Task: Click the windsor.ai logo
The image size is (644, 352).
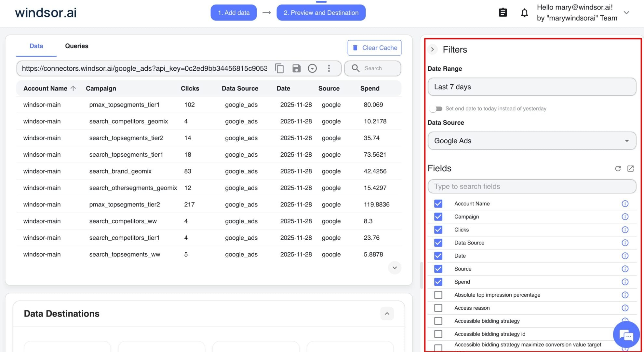Action: coord(46,13)
